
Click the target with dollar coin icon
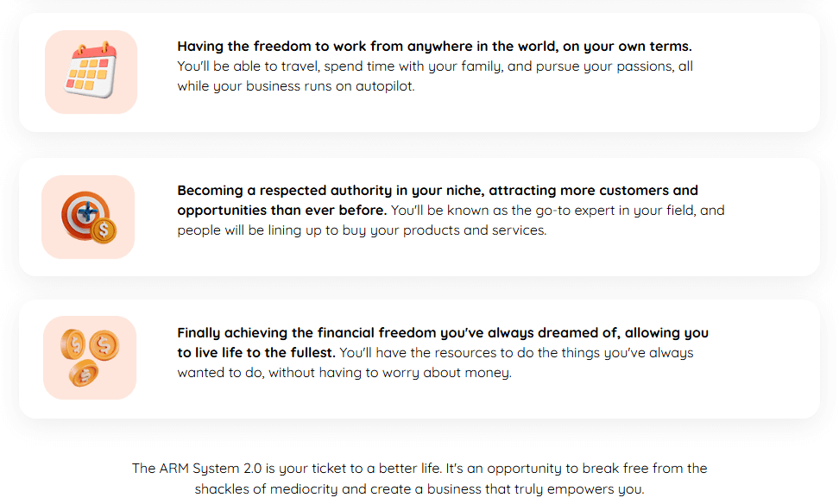tap(88, 217)
